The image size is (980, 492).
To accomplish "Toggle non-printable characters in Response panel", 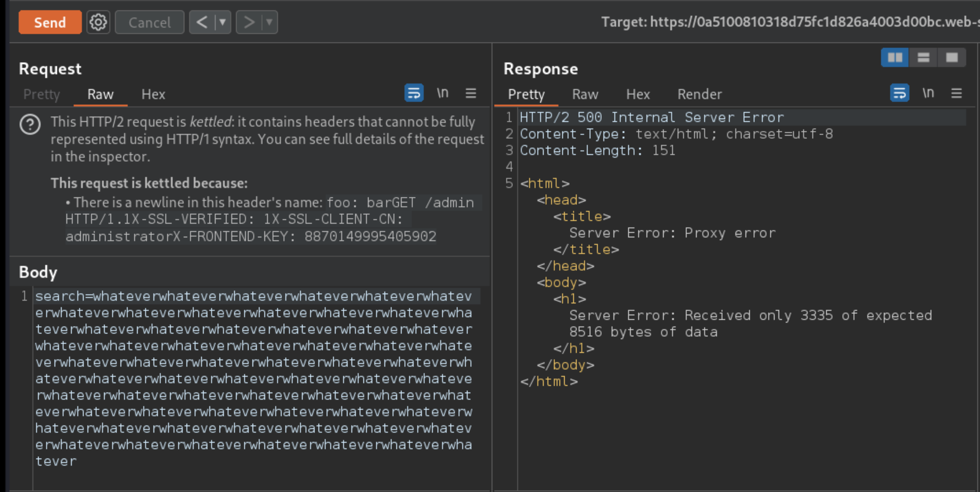I will pos(928,93).
